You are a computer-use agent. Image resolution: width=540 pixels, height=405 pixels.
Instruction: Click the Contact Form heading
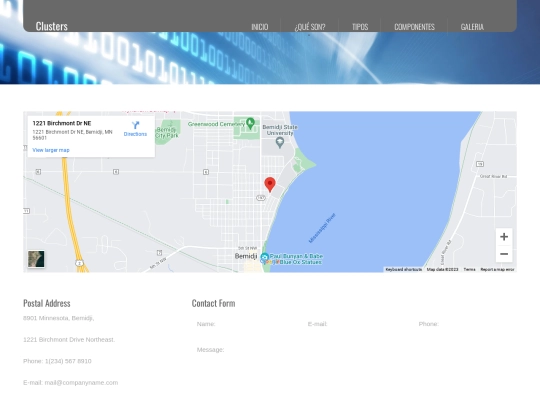tap(214, 303)
